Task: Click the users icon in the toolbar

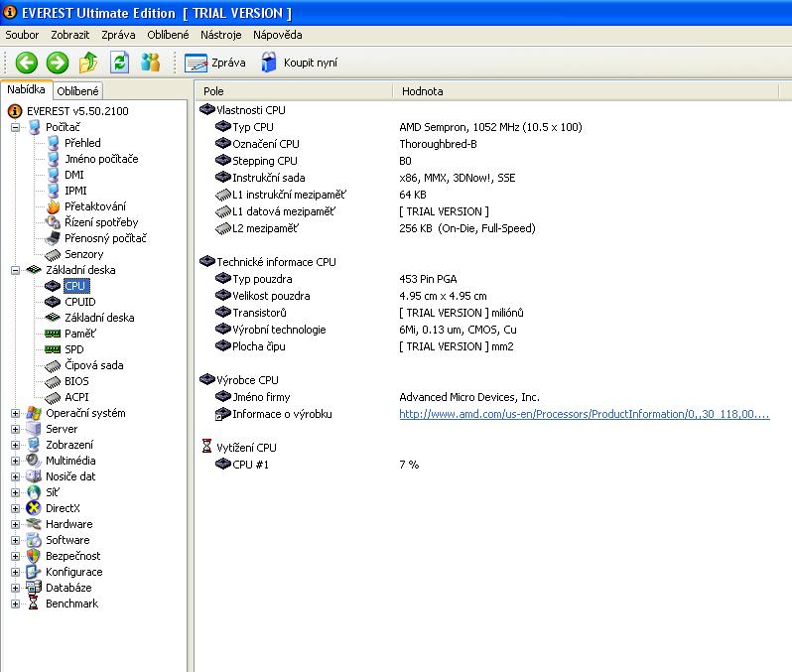Action: pyautogui.click(x=151, y=63)
